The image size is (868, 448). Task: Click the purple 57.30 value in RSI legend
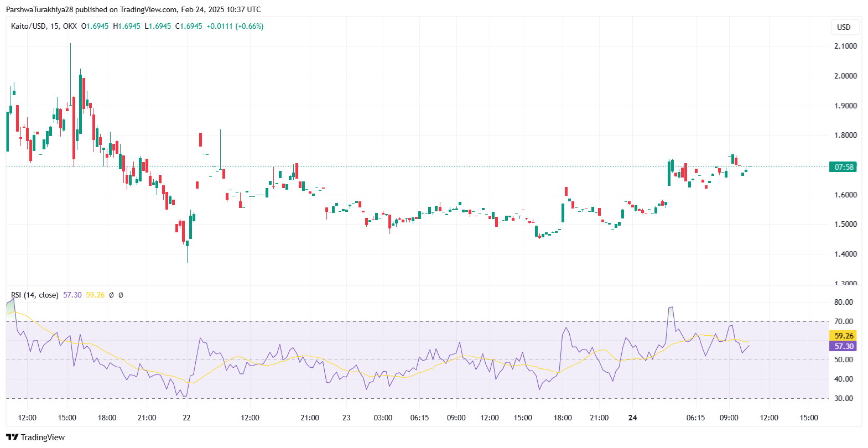pos(72,295)
